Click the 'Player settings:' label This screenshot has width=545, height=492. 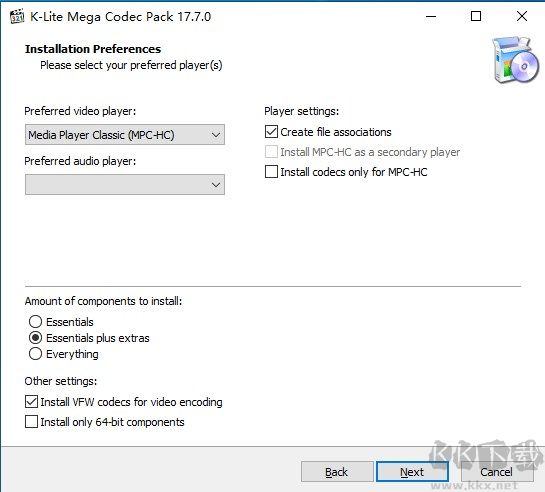click(x=301, y=111)
